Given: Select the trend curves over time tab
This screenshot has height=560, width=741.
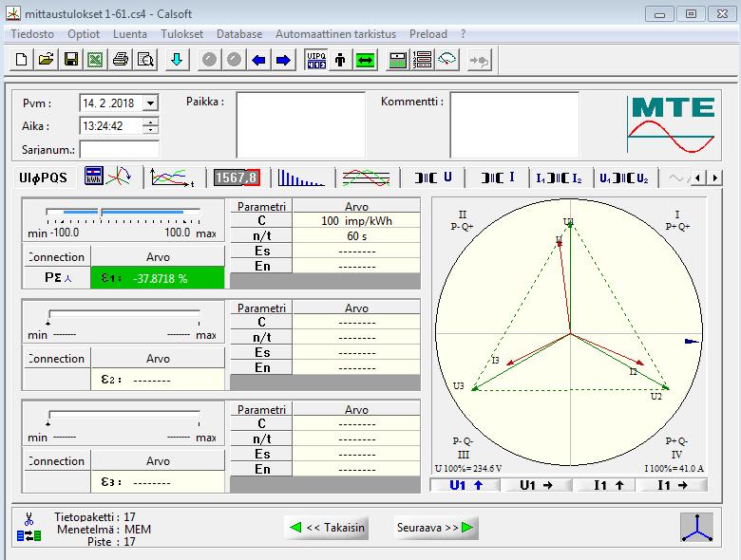Looking at the screenshot, I should pyautogui.click(x=173, y=178).
